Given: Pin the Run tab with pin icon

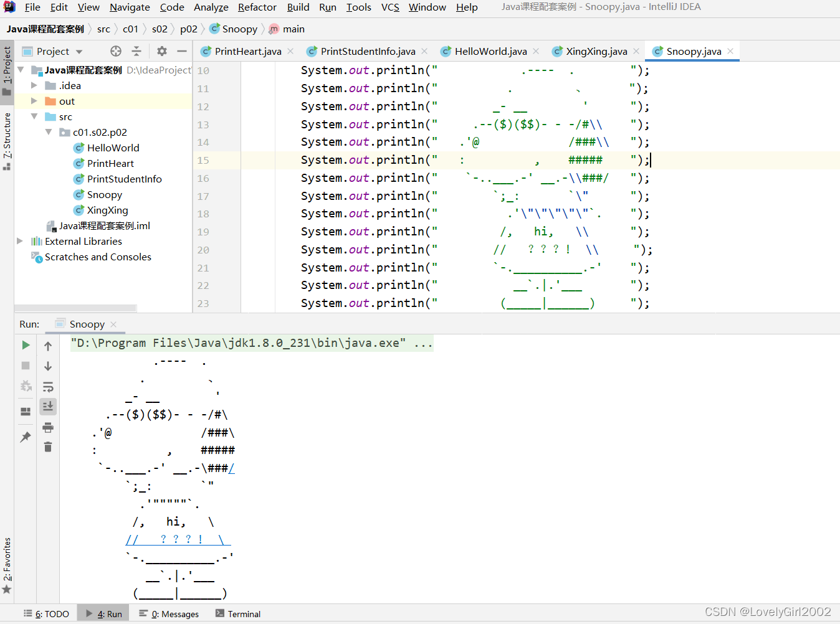Looking at the screenshot, I should click(26, 437).
